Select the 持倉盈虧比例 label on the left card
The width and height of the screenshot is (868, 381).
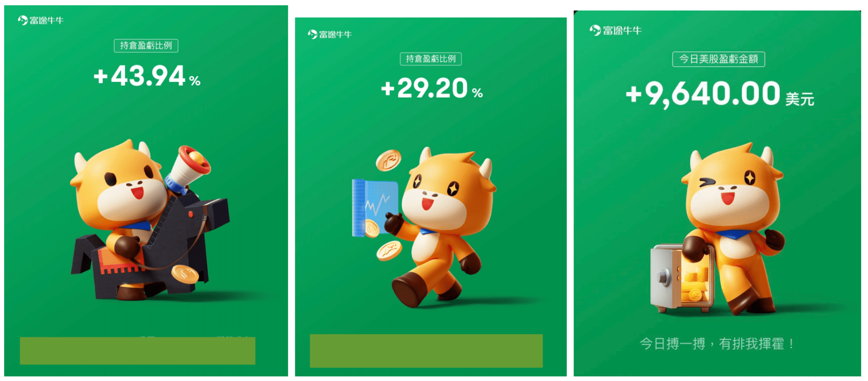click(x=146, y=46)
